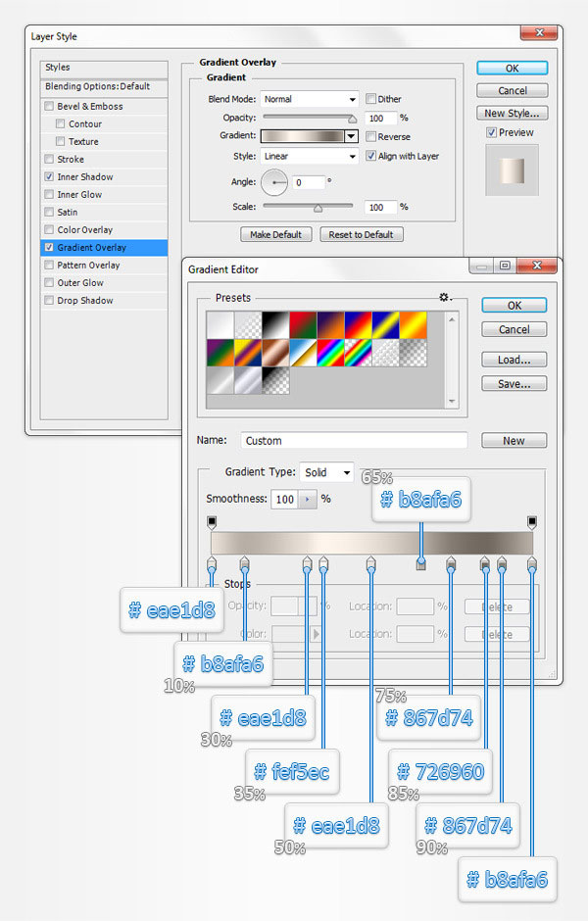Click OK in the Gradient Editor
588x921 pixels.
514,306
